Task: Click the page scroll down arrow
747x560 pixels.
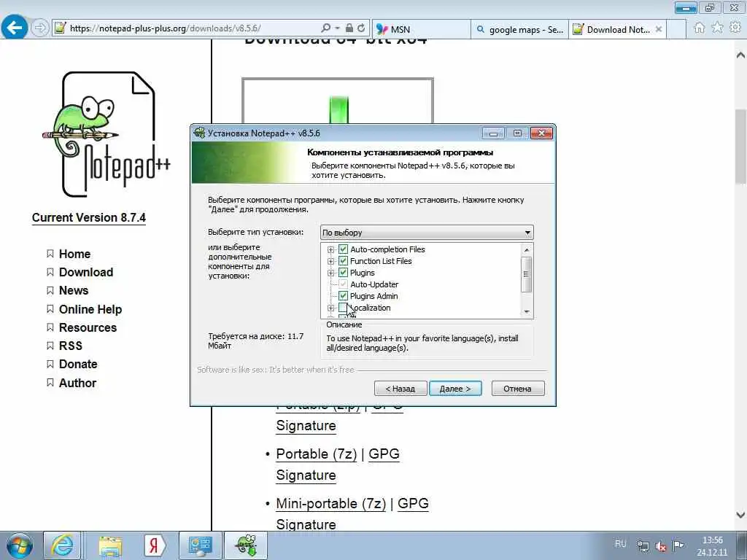Action: (740, 515)
